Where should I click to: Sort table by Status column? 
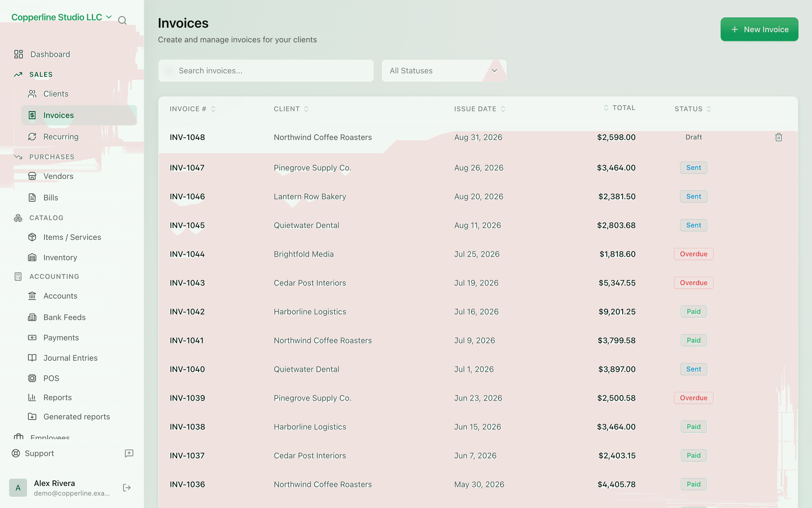[x=693, y=109]
